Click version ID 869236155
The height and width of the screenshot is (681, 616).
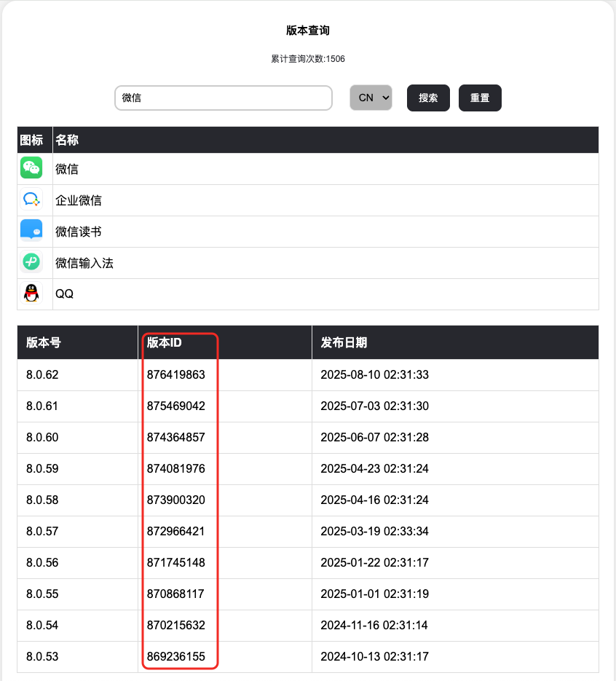pyautogui.click(x=175, y=656)
